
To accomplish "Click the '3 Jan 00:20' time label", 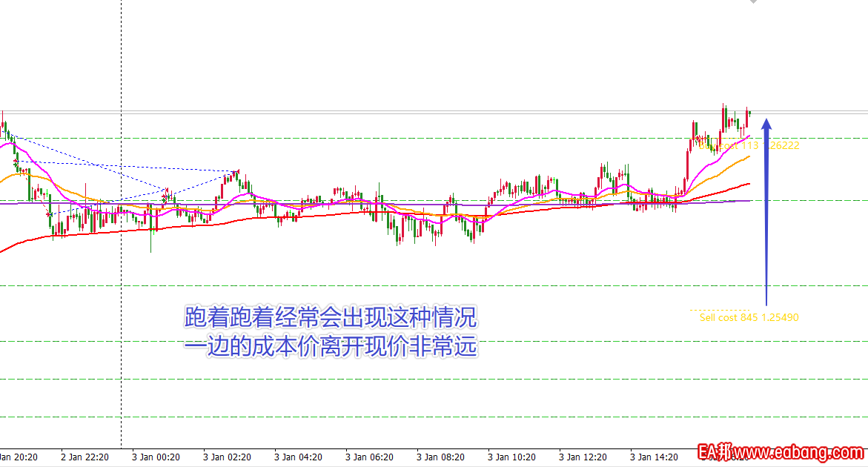I will tap(156, 457).
